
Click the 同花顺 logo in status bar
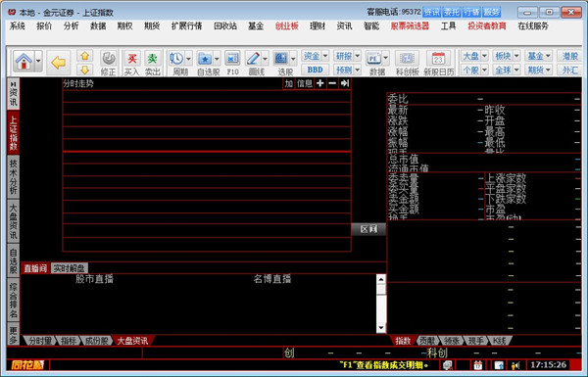(27, 364)
